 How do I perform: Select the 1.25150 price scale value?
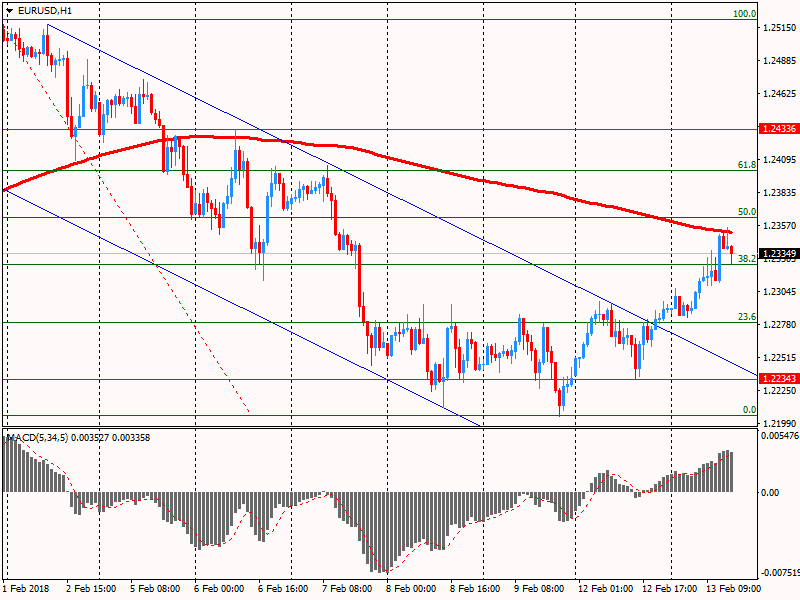[x=780, y=28]
